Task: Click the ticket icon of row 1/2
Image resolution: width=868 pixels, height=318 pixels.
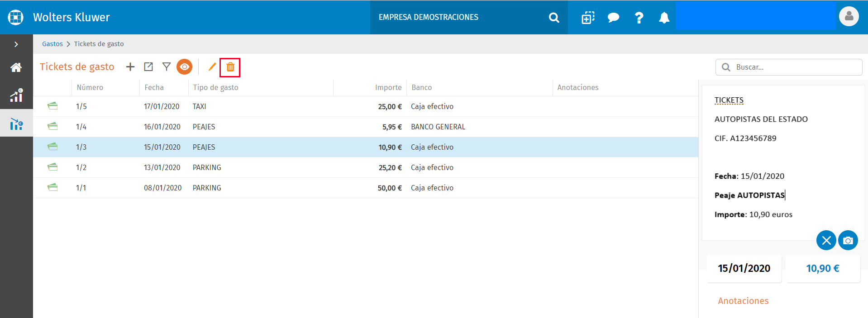Action: tap(52, 167)
